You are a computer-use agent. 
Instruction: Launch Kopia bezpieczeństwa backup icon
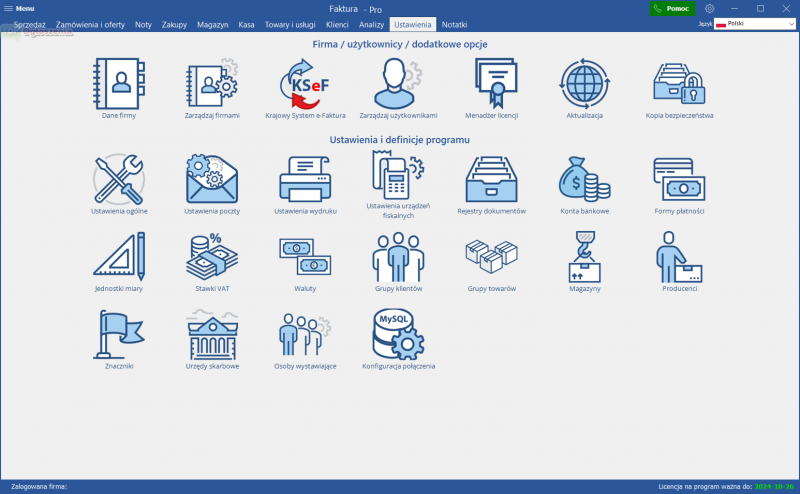[x=679, y=83]
